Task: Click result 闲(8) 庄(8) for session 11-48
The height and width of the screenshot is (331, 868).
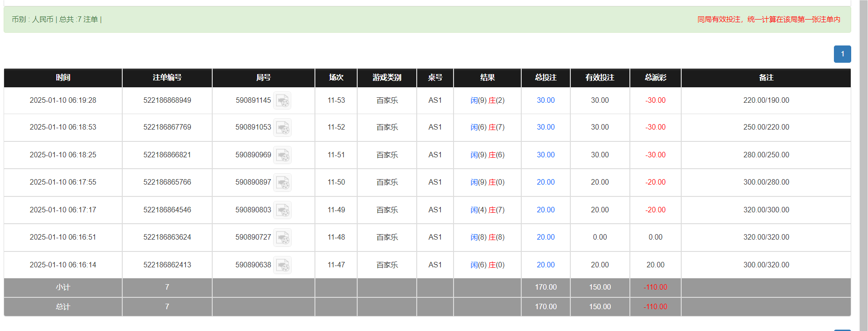Action: click(487, 237)
